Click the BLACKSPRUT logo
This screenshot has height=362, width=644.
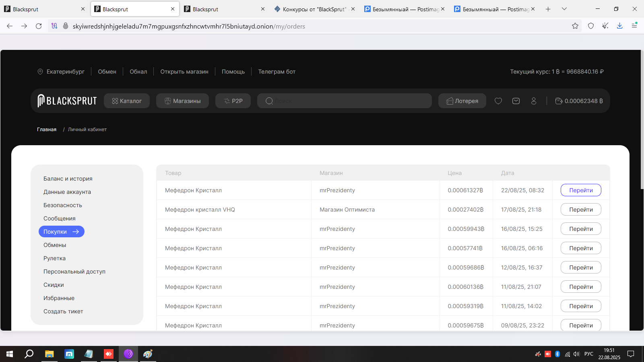click(x=67, y=101)
